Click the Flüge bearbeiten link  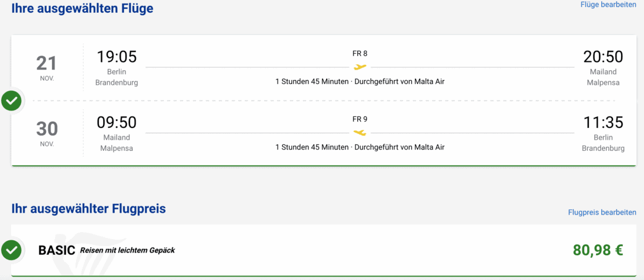[608, 5]
